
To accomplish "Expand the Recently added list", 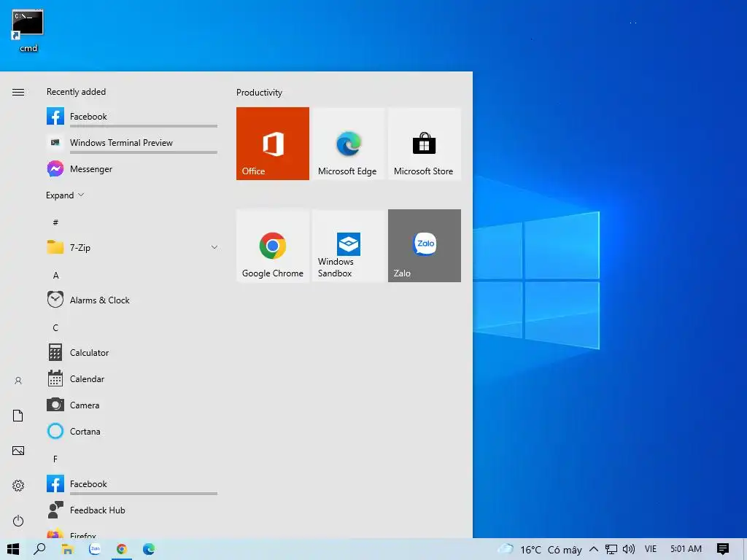I will coord(65,195).
